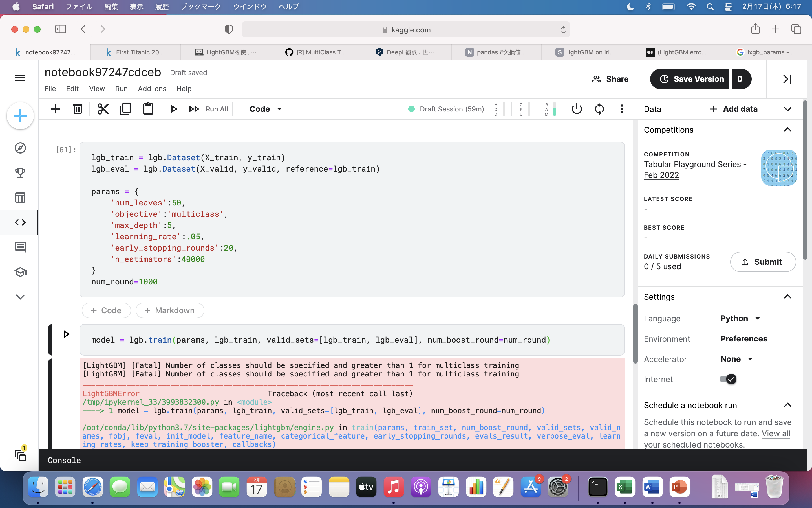
Task: Open View all scheduled notebooks link
Action: tap(776, 433)
